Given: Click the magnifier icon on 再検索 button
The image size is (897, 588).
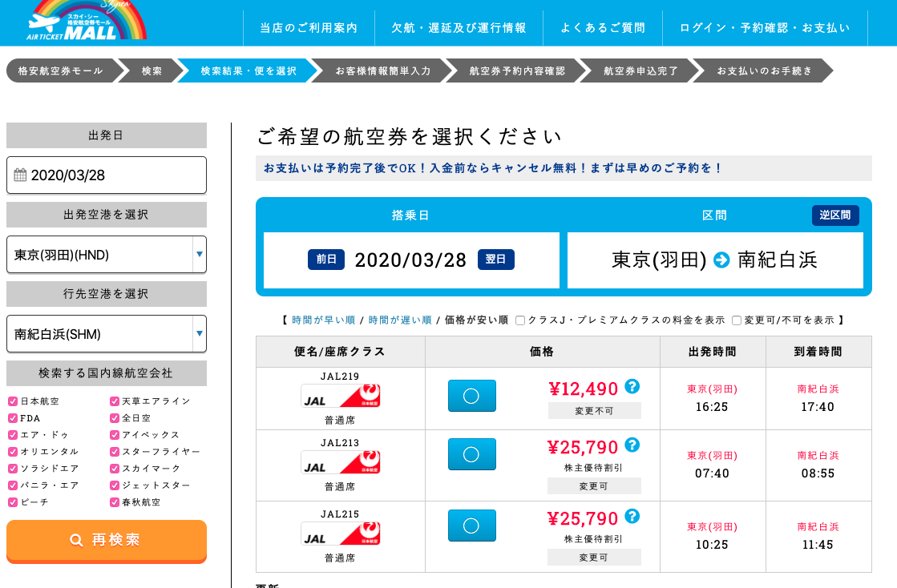Looking at the screenshot, I should [x=76, y=540].
